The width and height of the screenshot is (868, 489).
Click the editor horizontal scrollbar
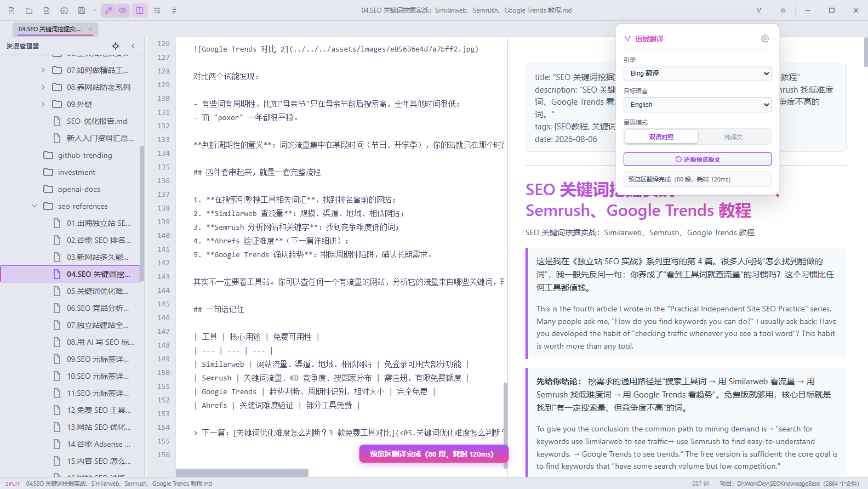tap(242, 473)
